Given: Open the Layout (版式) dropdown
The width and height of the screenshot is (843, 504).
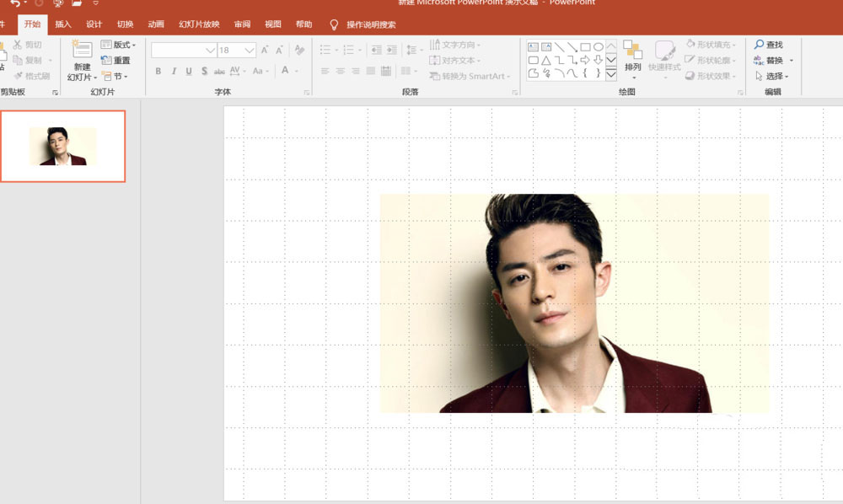Looking at the screenshot, I should coord(118,45).
